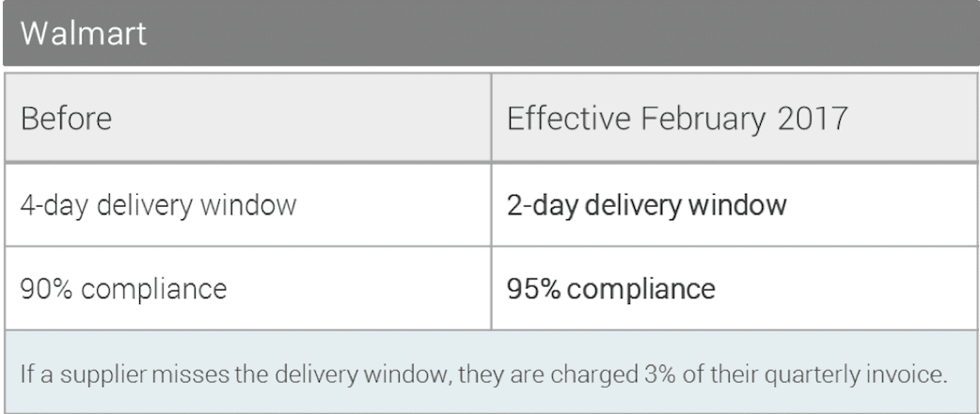Click 'window' in the 2-day row
Image resolution: width=980 pixels, height=414 pixels.
point(737,205)
